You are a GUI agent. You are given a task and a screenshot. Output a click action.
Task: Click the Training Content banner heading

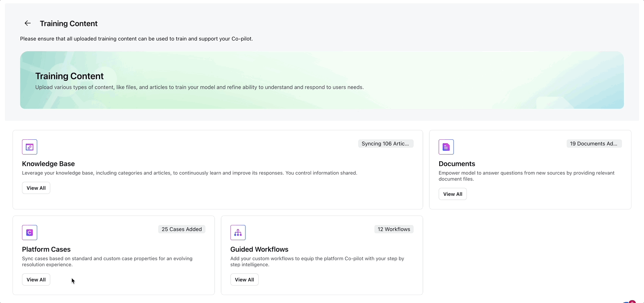pos(69,76)
